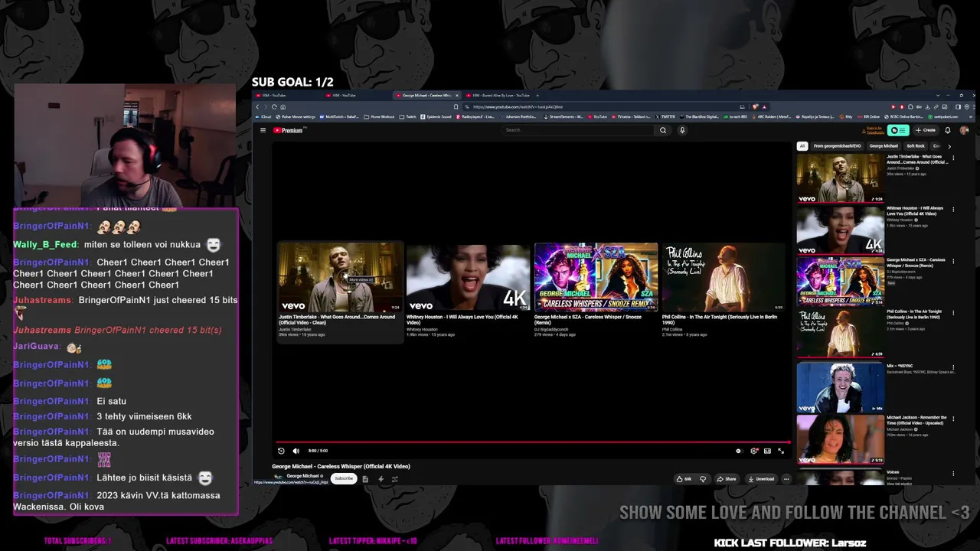Open the YouTube guide hamburger menu
Screen dimensions: 980x551
click(x=263, y=130)
